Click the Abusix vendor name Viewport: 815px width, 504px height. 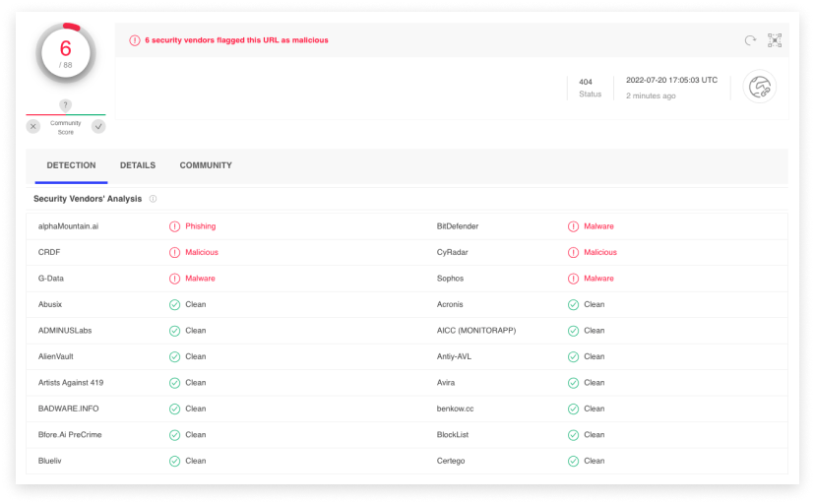50,304
